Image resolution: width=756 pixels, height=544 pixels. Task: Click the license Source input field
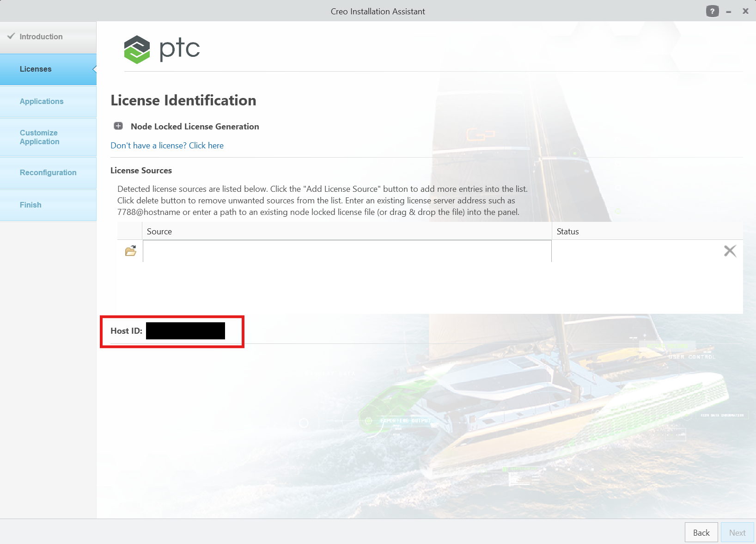347,251
